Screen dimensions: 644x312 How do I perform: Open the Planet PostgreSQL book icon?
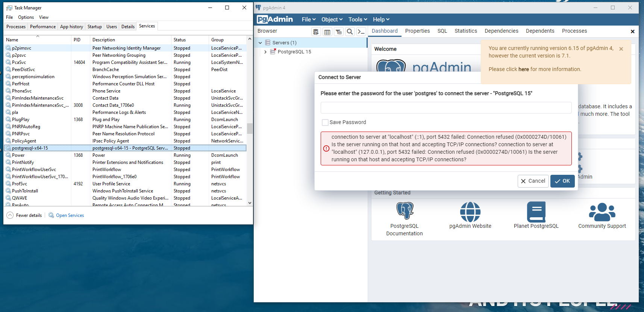click(536, 212)
